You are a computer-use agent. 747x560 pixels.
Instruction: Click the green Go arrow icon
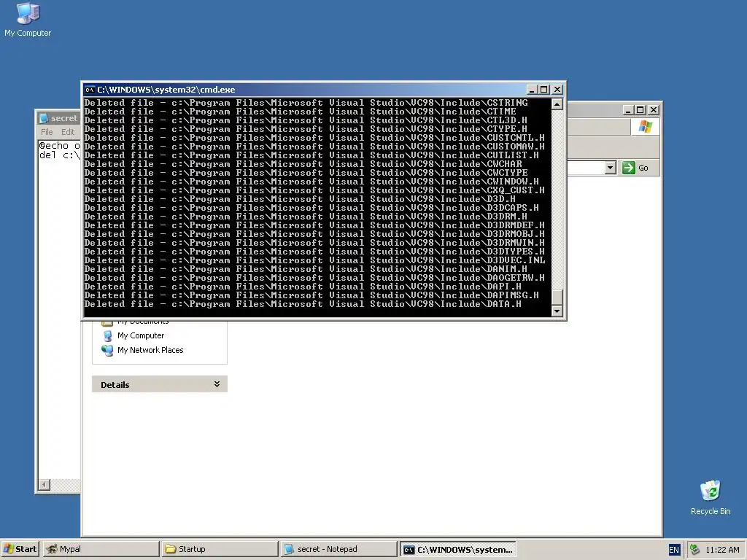click(x=628, y=168)
